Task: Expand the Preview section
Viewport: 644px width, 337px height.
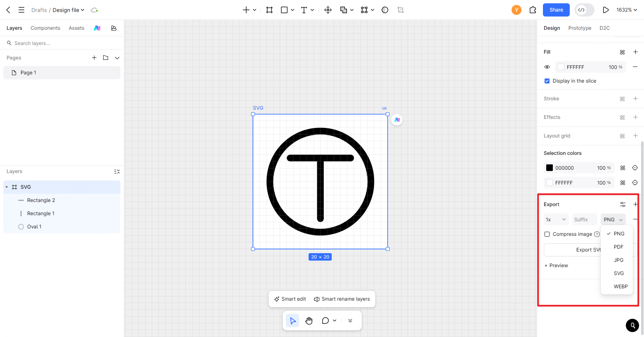Action: (557, 266)
